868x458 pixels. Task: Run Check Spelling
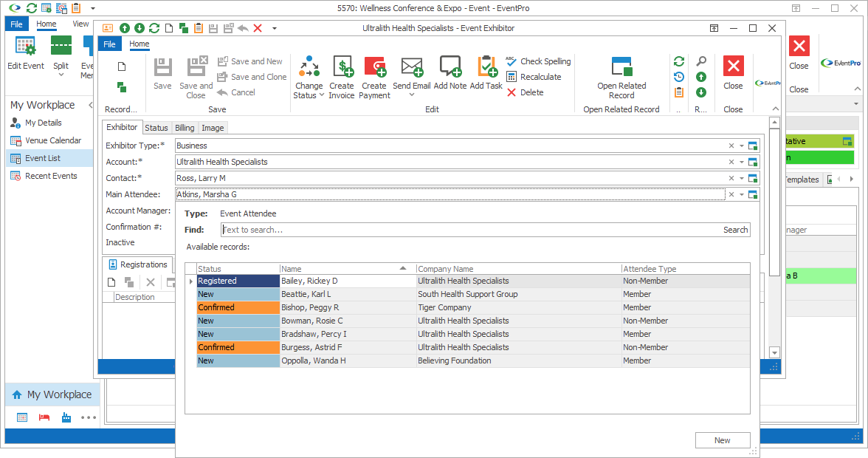click(x=538, y=61)
